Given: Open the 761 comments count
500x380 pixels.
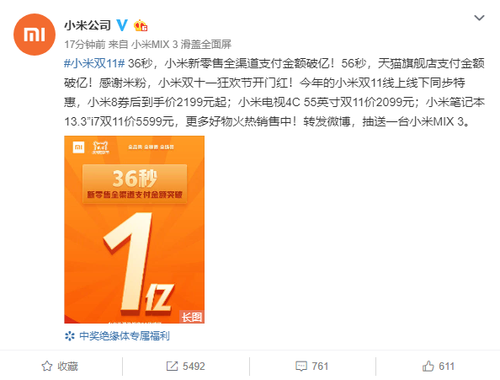Looking at the screenshot, I should (320, 366).
